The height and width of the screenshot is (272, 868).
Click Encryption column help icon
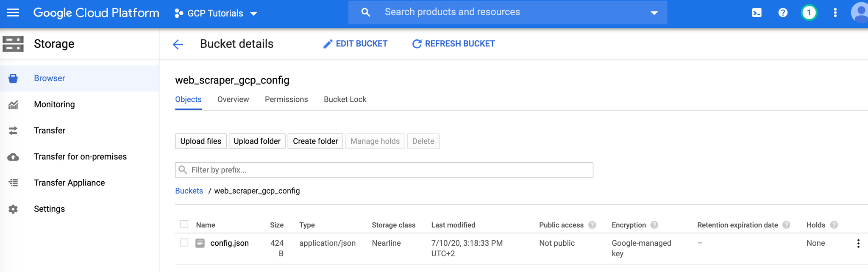(x=654, y=225)
